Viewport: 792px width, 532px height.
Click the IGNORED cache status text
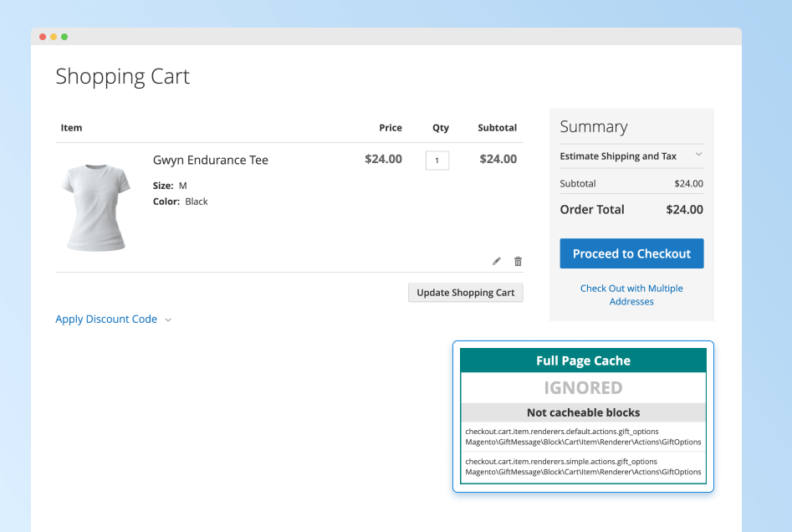point(583,387)
